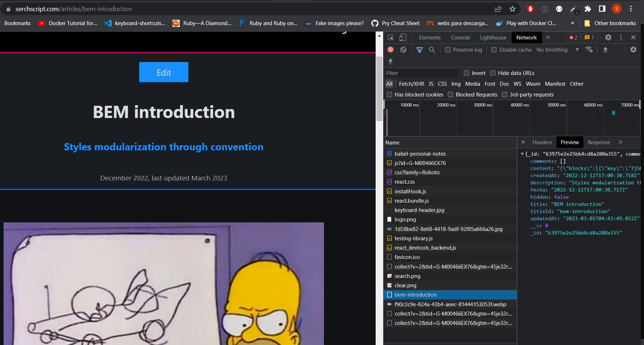Viewport: 644px width, 345px height.
Task: Check 3rd-party requests checkbox
Action: 504,95
